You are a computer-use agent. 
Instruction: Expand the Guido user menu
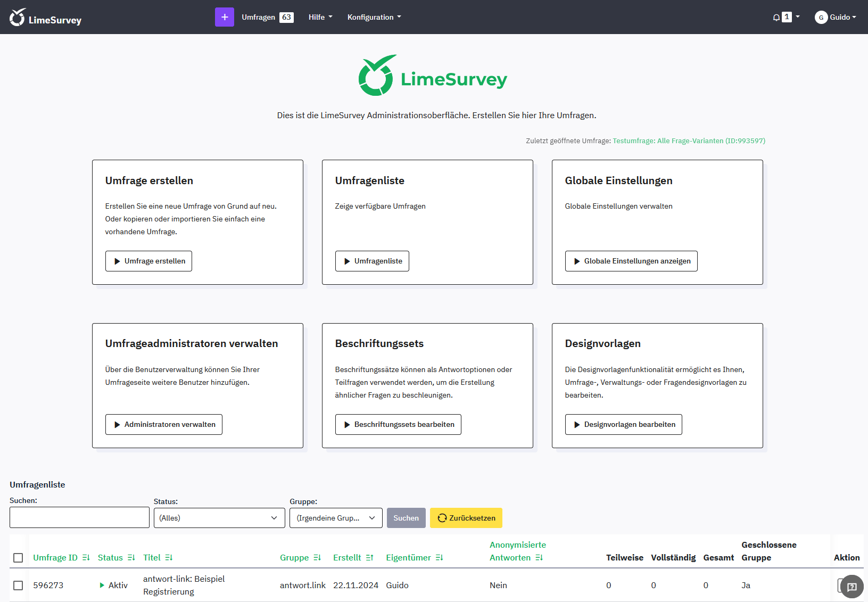(x=843, y=17)
